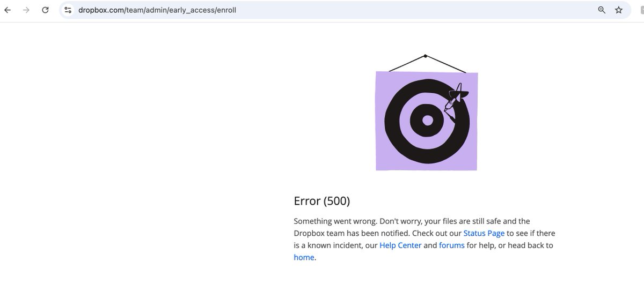
Task: Open the Status Page link
Action: 484,233
